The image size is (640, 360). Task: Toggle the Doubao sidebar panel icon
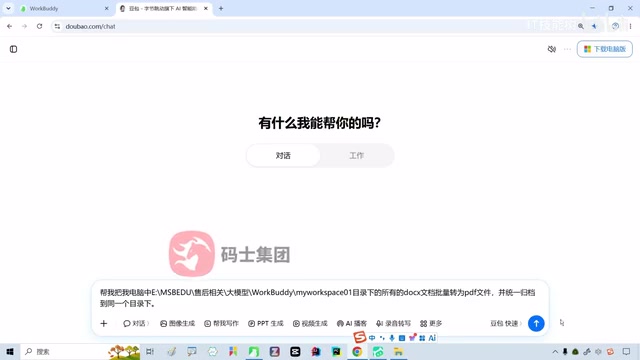[x=13, y=49]
